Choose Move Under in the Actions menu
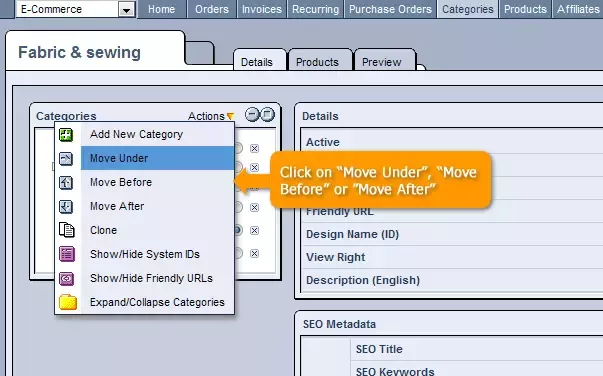 (x=157, y=158)
